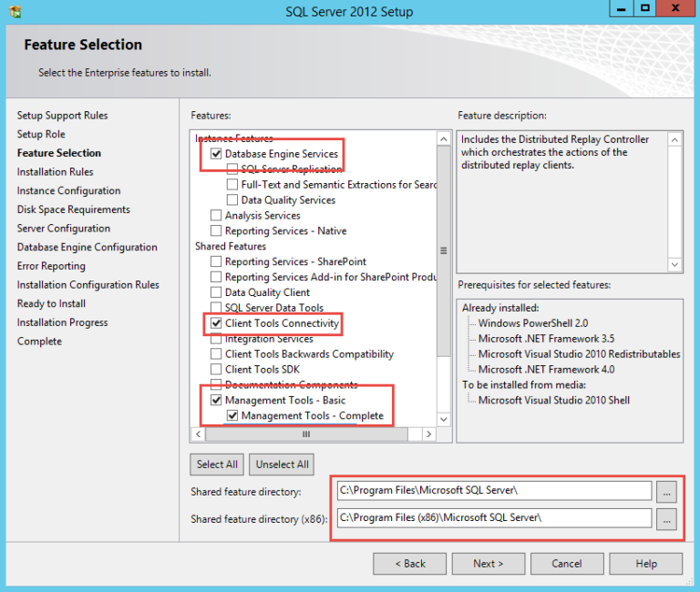
Task: Browse for the shared feature directory
Action: pos(667,491)
